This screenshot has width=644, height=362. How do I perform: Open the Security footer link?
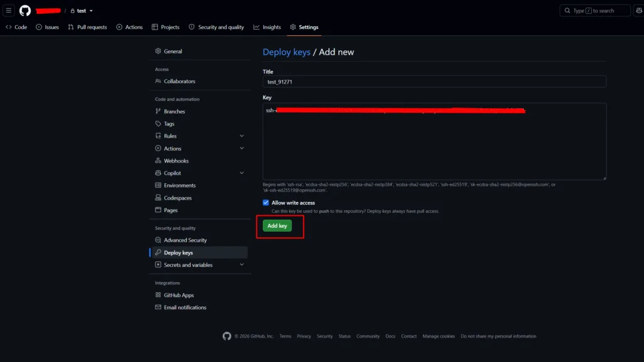325,336
